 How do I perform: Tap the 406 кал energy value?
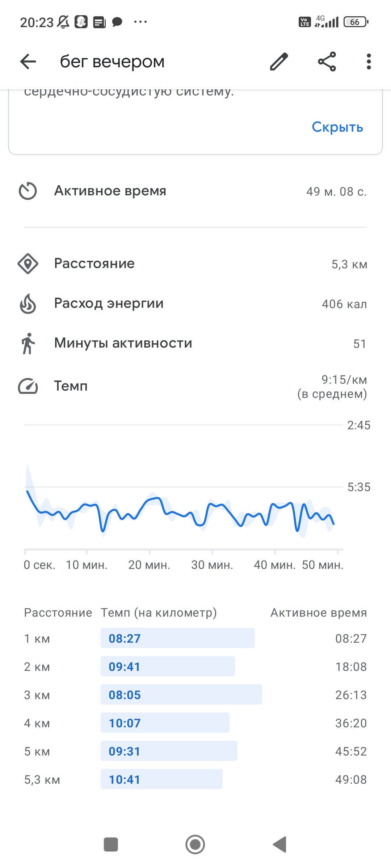pos(344,304)
